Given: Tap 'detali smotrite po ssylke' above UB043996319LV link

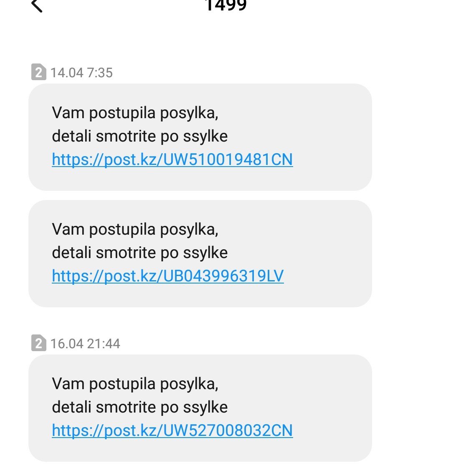Looking at the screenshot, I should [140, 253].
